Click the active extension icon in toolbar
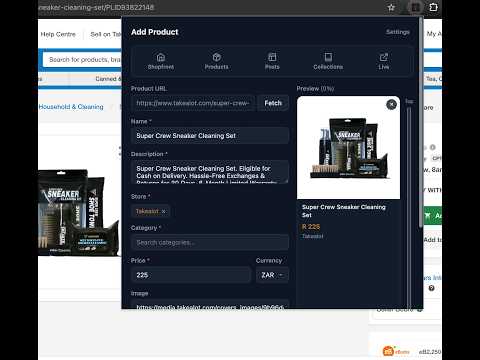Image resolution: width=480 pixels, height=360 pixels. point(415,7)
